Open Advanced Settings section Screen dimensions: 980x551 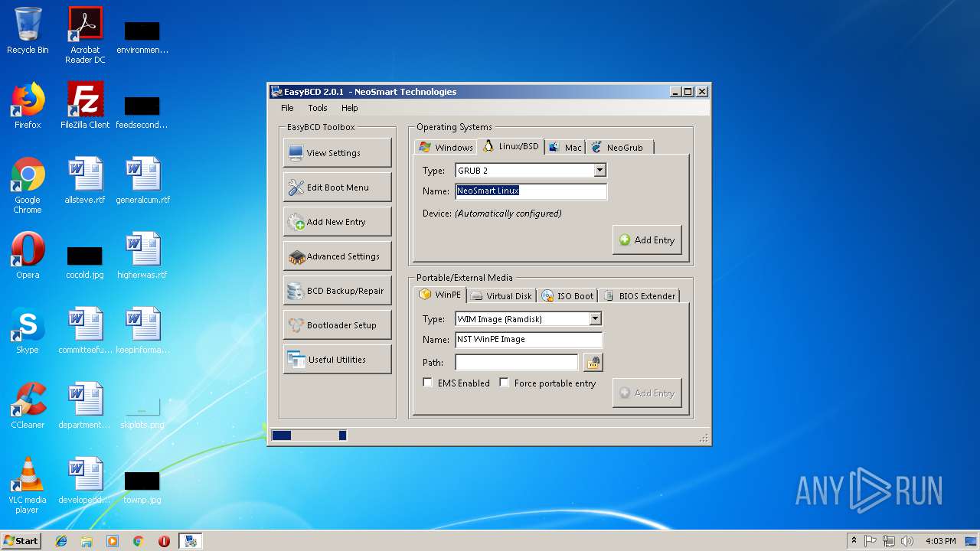(337, 256)
